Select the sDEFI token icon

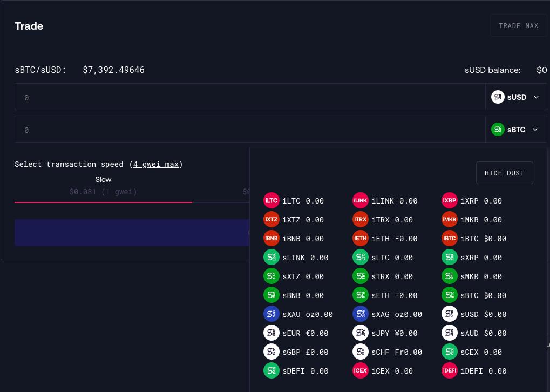271,371
